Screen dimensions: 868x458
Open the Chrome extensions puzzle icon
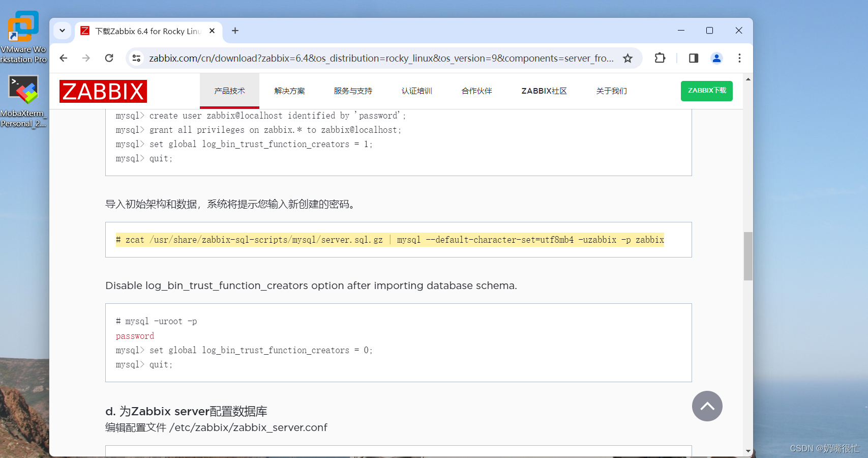(x=660, y=58)
